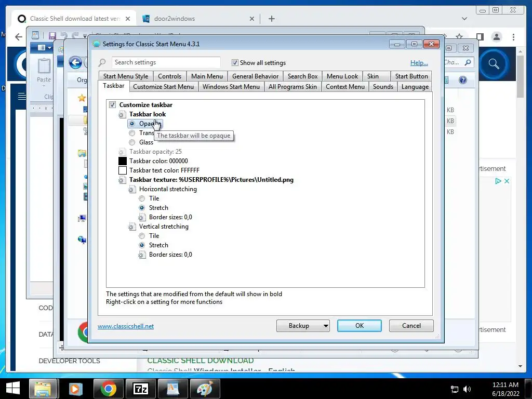The height and width of the screenshot is (399, 532).
Task: Click the Taskbar color black swatch
Action: click(x=123, y=161)
